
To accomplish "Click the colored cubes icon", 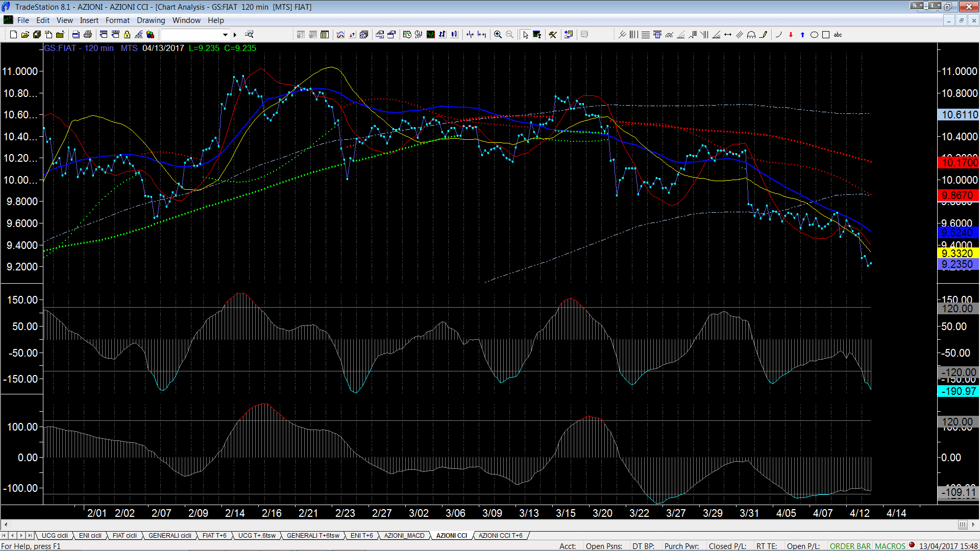I will click(150, 35).
